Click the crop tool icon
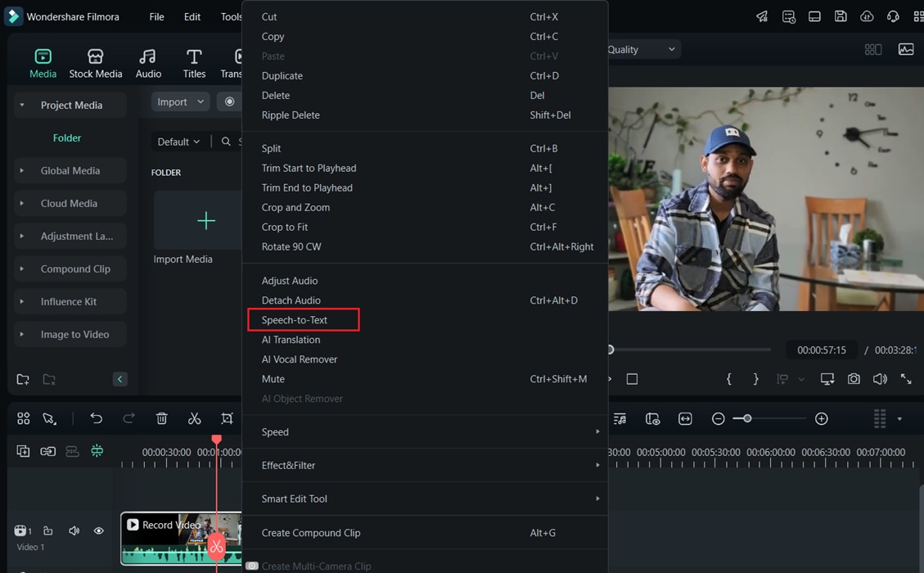Viewport: 924px width, 573px height. pos(227,418)
